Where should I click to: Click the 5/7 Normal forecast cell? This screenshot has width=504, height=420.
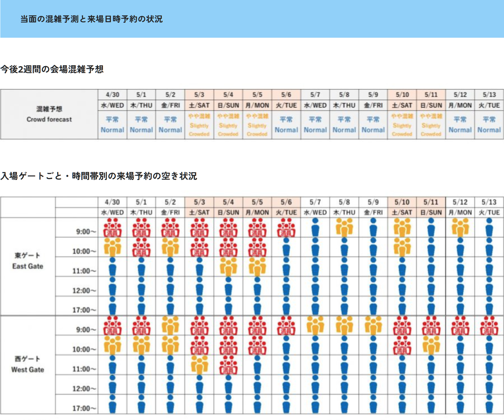click(315, 125)
